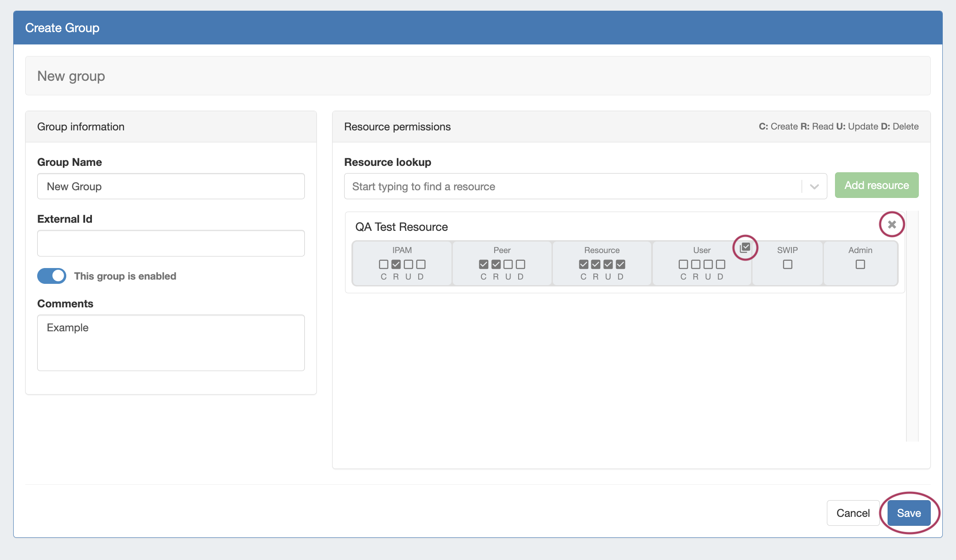Image resolution: width=956 pixels, height=560 pixels.
Task: Remove QA Test Resource with X icon
Action: click(891, 224)
